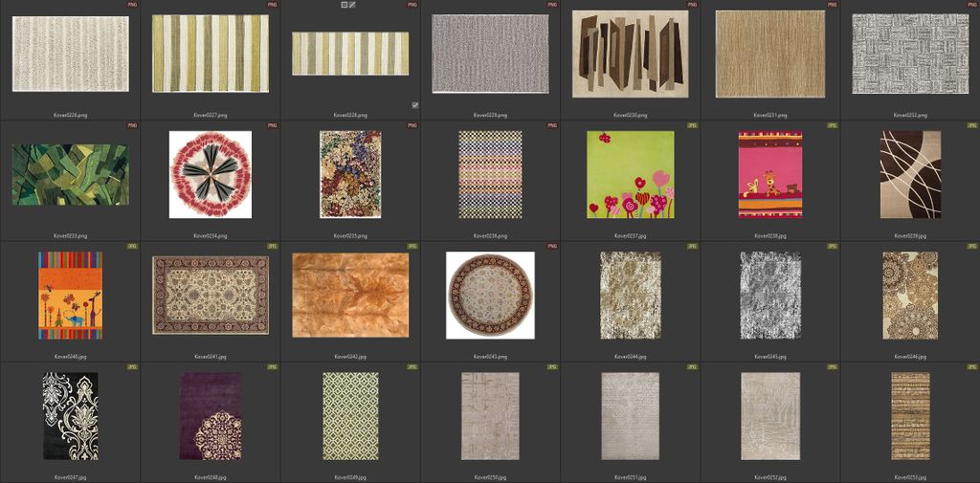Pick the pink giraffe kids rug Kover0238
This screenshot has width=980, height=483.
click(x=769, y=174)
